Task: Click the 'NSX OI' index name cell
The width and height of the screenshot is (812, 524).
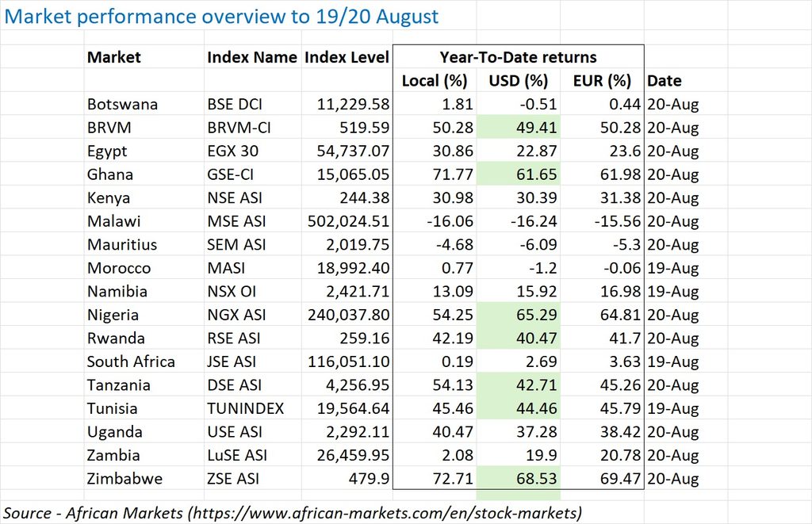Action: 253,291
